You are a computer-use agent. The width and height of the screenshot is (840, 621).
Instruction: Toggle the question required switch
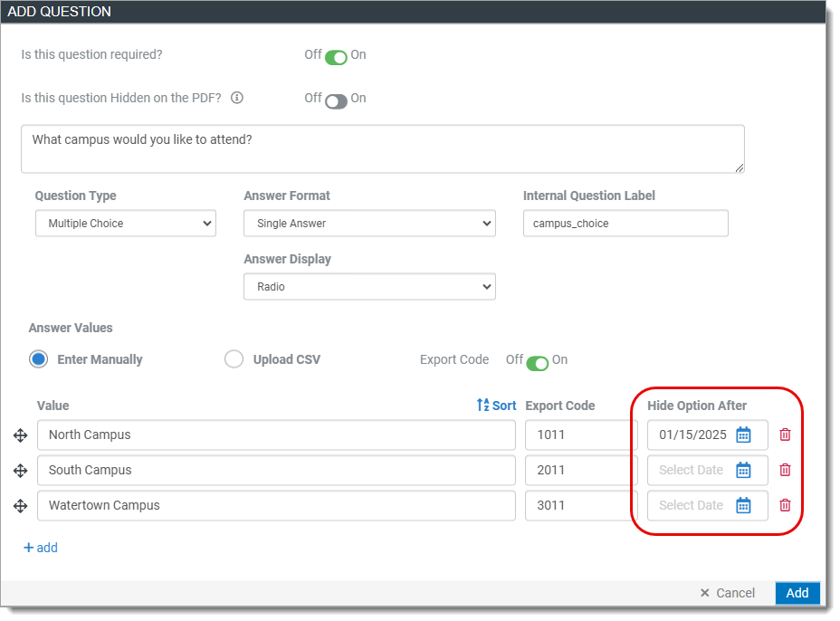click(x=336, y=57)
